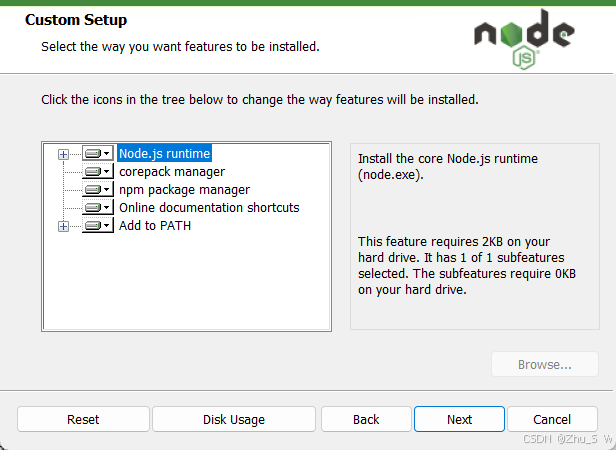Screen dimensions: 616x450
Task: Click the 'Click the icons in the tree' instruction
Action: tap(260, 99)
